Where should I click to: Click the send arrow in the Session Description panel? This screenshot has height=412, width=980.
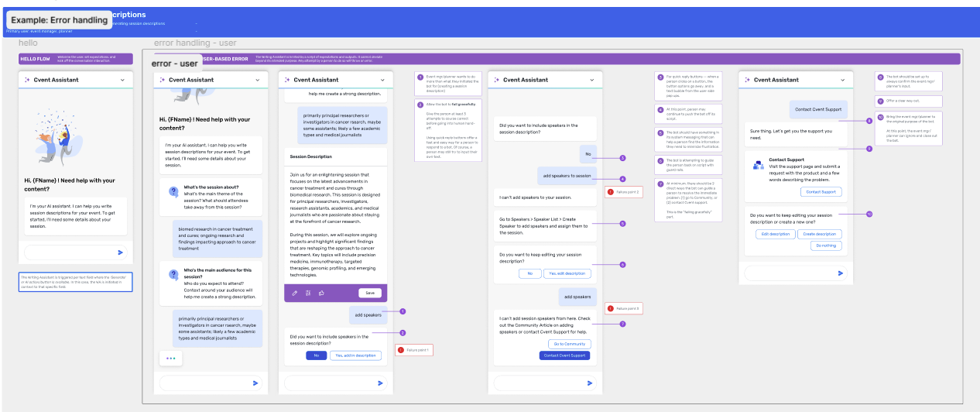(380, 383)
